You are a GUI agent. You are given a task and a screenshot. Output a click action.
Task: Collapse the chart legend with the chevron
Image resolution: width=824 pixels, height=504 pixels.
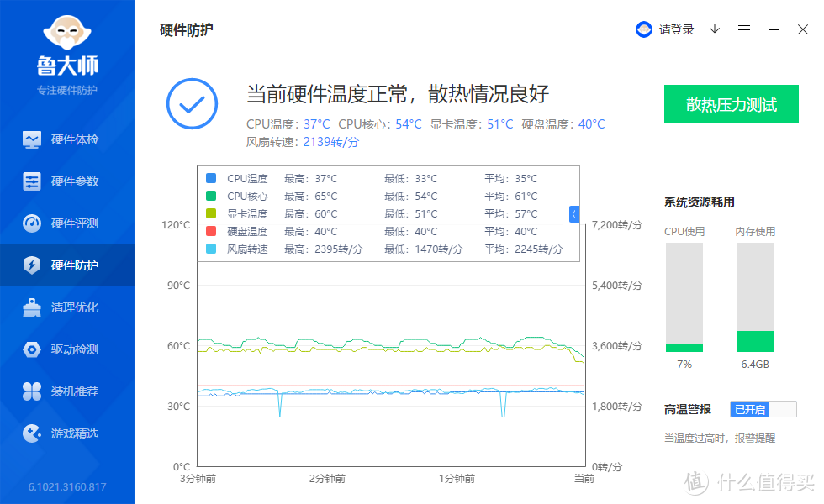click(x=574, y=214)
